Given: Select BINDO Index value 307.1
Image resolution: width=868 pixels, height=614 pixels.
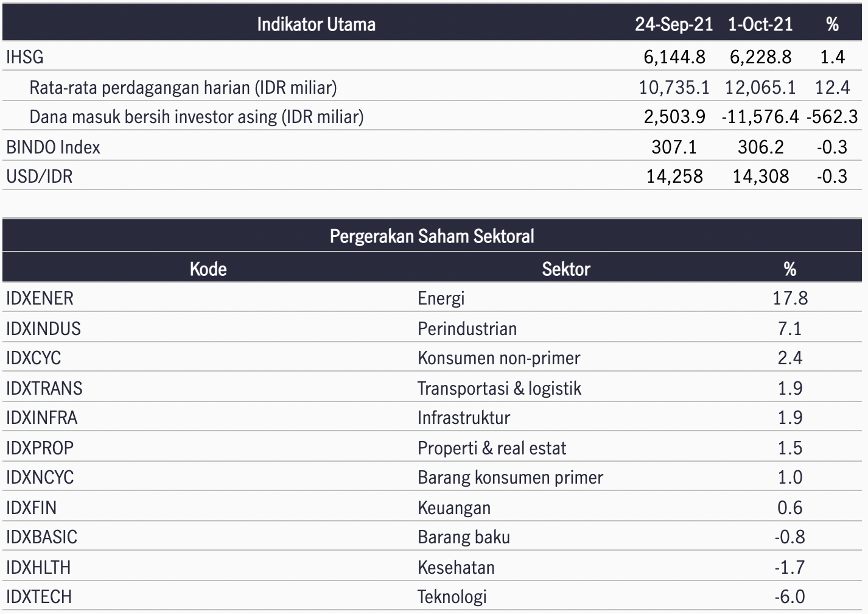Looking at the screenshot, I should [x=674, y=147].
